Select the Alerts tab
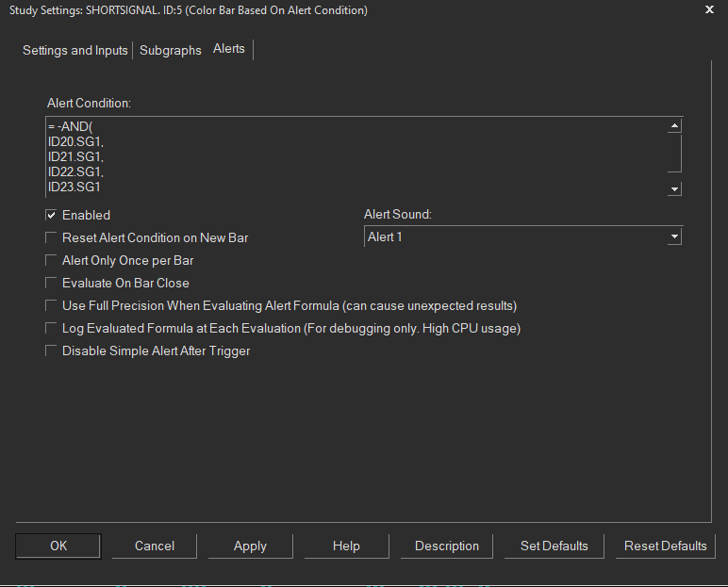The image size is (728, 587). [229, 49]
